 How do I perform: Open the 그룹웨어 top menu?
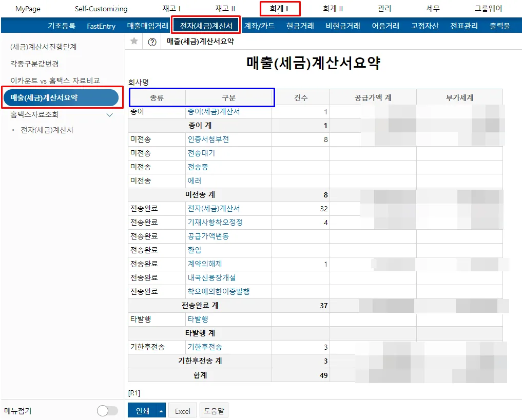pyautogui.click(x=488, y=9)
